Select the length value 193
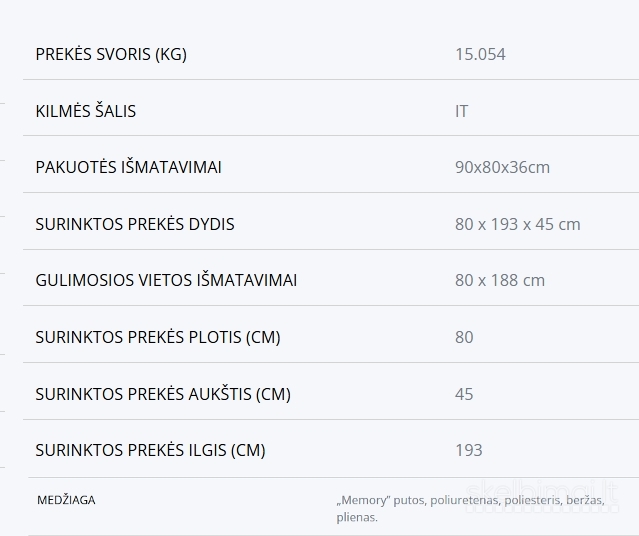This screenshot has width=639, height=536. (x=469, y=450)
